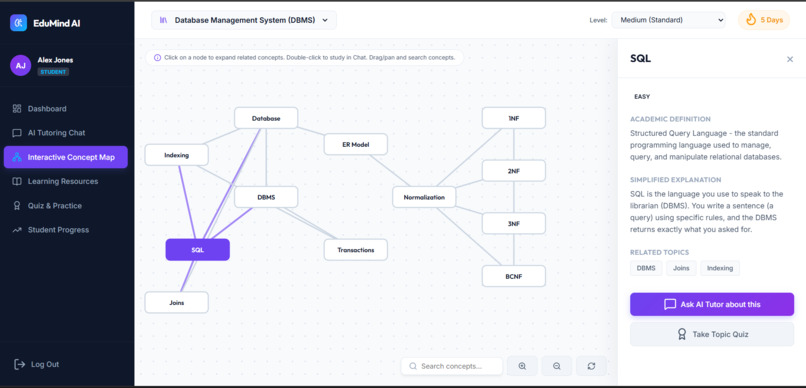Open the Database Management System subject dropdown
Image resolution: width=806 pixels, height=388 pixels.
(244, 20)
